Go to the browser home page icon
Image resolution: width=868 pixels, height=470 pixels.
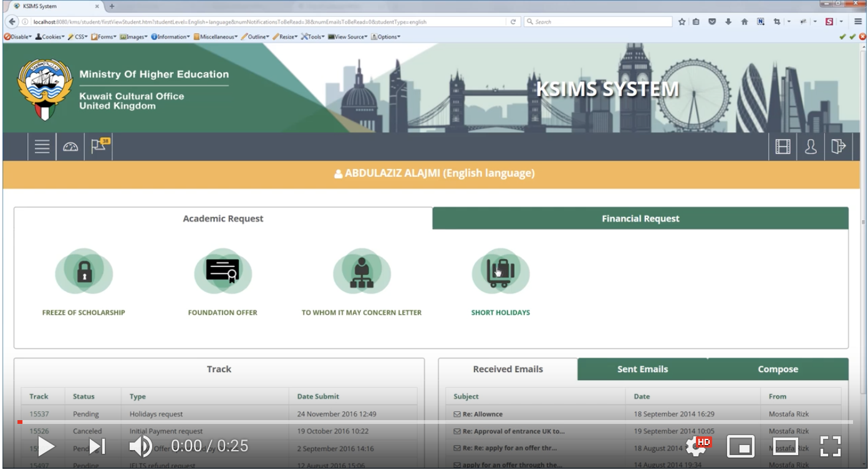pos(745,22)
